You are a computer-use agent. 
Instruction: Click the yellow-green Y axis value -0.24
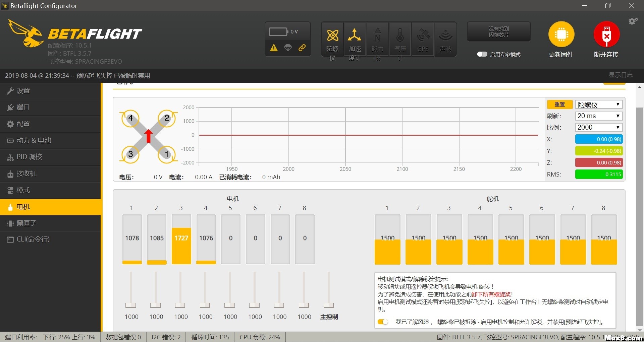599,151
